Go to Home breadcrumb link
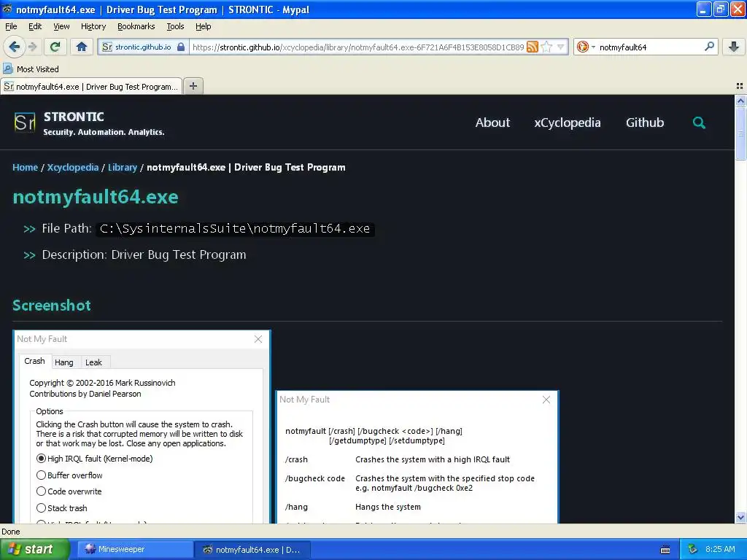 (x=26, y=167)
